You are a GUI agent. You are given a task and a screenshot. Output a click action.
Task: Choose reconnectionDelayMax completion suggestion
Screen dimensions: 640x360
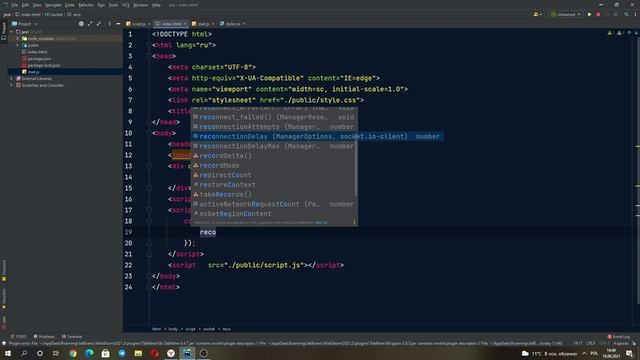point(274,146)
